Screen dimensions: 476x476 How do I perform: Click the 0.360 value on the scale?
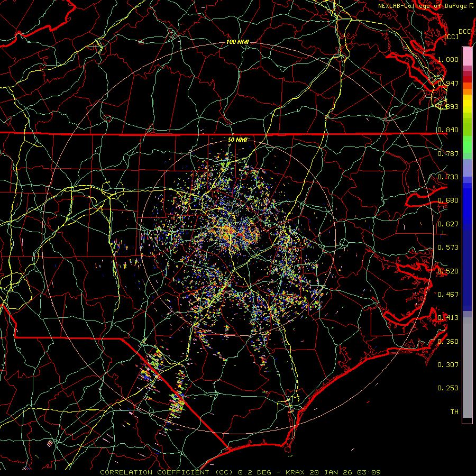pyautogui.click(x=448, y=341)
